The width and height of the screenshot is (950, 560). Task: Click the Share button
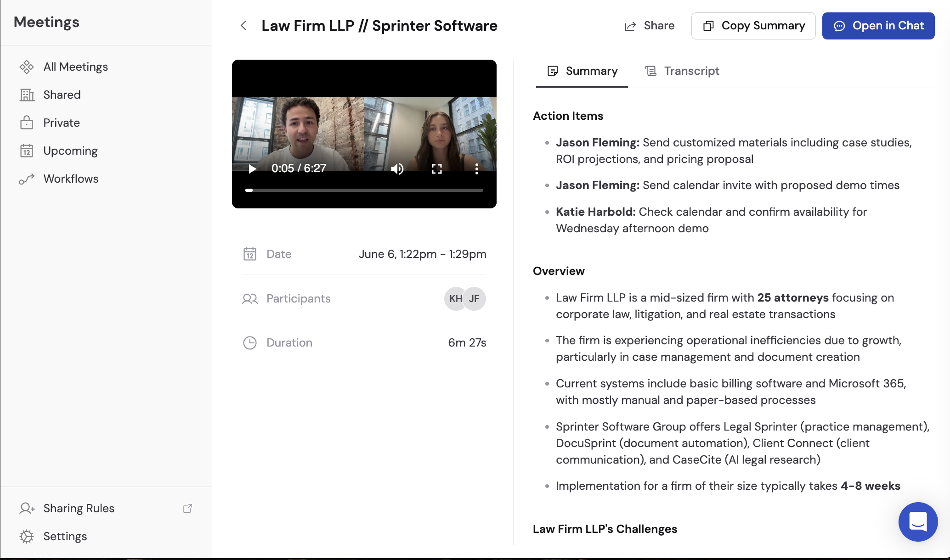point(650,26)
